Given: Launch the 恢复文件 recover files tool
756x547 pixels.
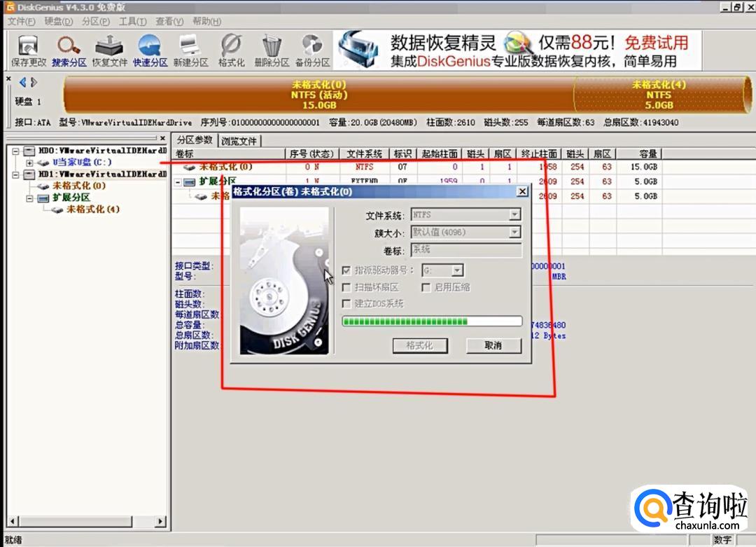Looking at the screenshot, I should pos(109,51).
